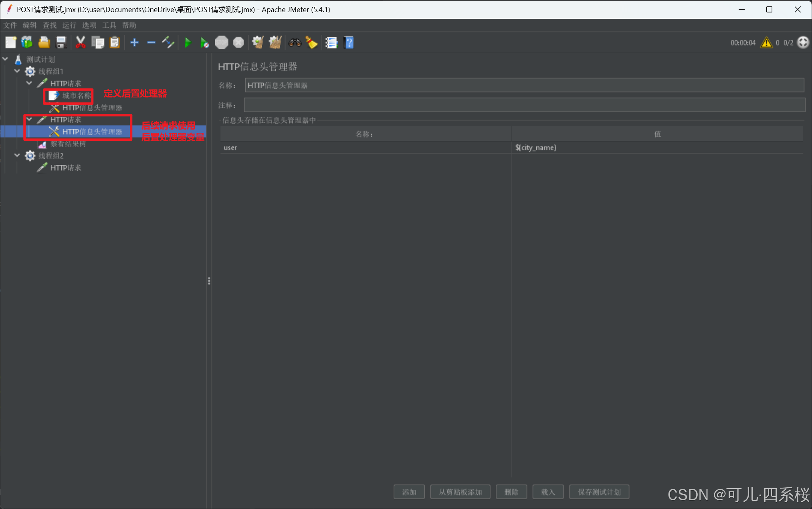Open the 选项 menu
The height and width of the screenshot is (509, 812).
tap(89, 25)
